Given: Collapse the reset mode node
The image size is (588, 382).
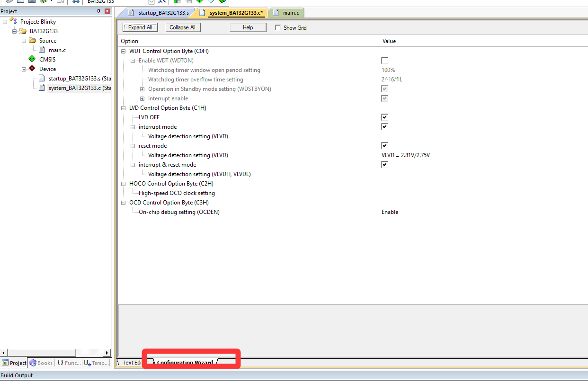Looking at the screenshot, I should (x=133, y=146).
